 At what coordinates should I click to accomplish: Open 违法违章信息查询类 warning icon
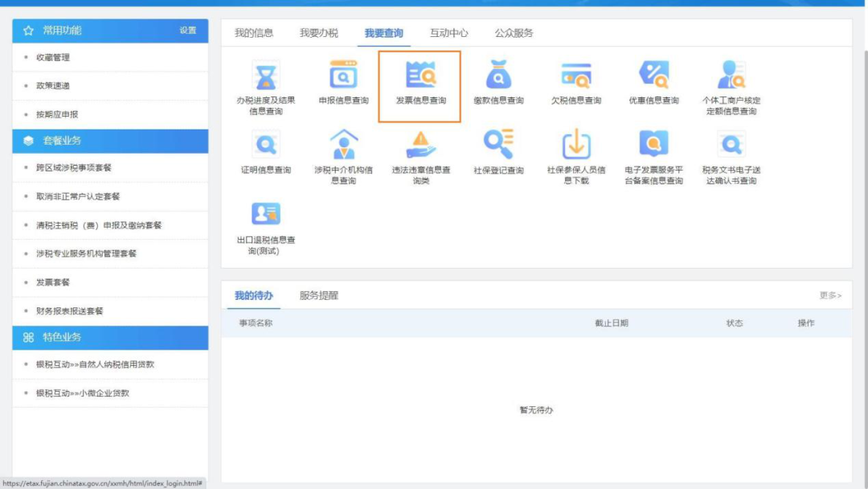(420, 145)
